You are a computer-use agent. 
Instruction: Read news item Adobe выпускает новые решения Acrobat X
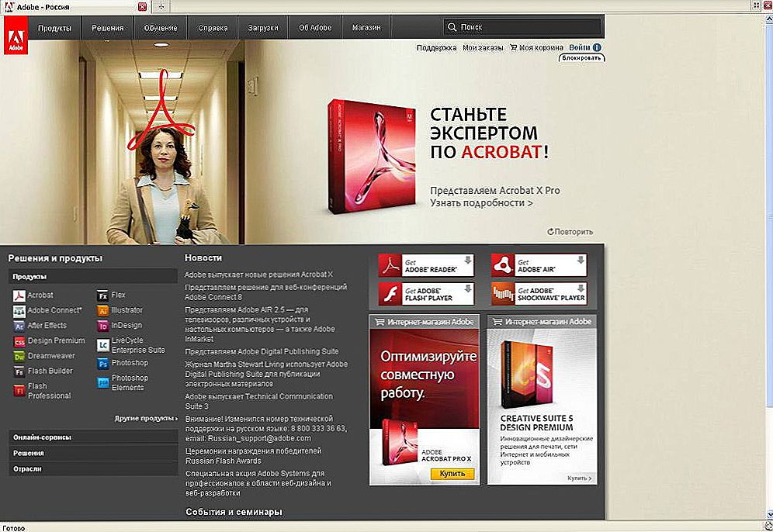point(258,275)
